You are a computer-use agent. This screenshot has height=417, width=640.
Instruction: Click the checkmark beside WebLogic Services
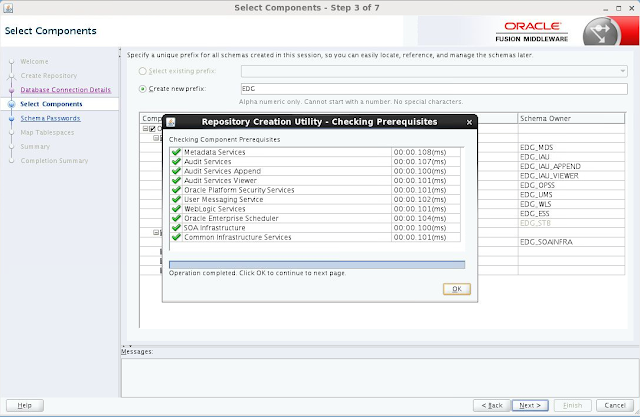click(176, 208)
